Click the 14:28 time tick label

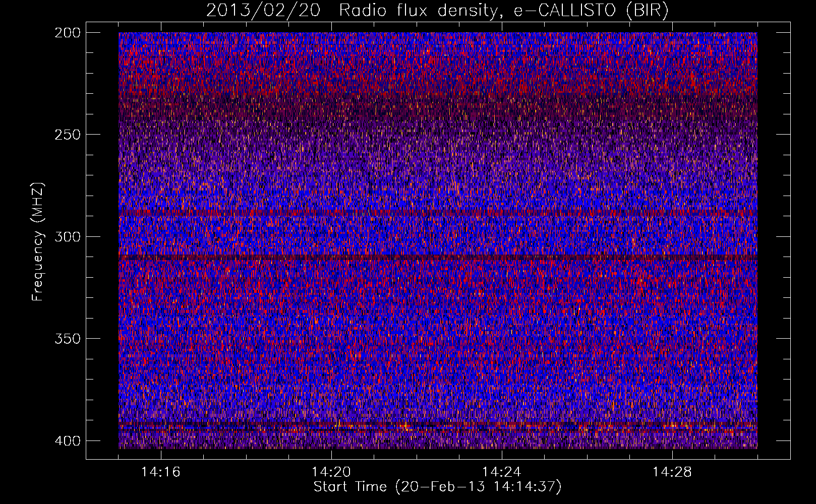672,472
